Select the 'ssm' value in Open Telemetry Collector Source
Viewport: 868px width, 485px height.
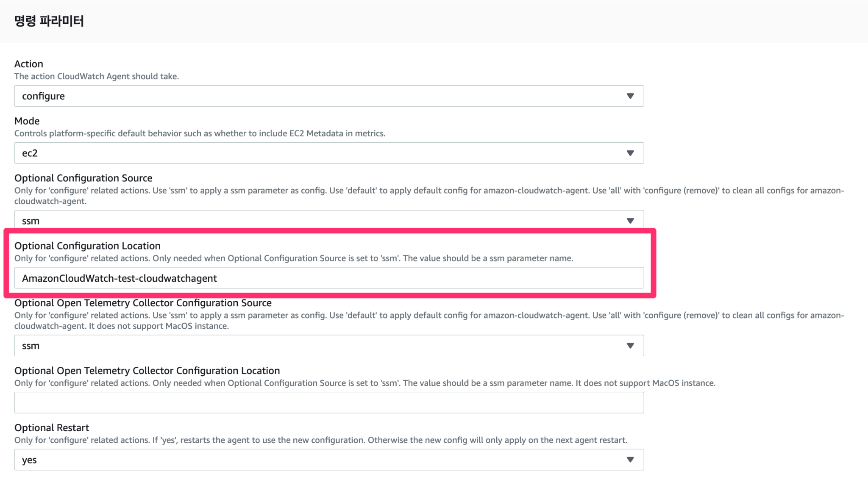point(31,345)
